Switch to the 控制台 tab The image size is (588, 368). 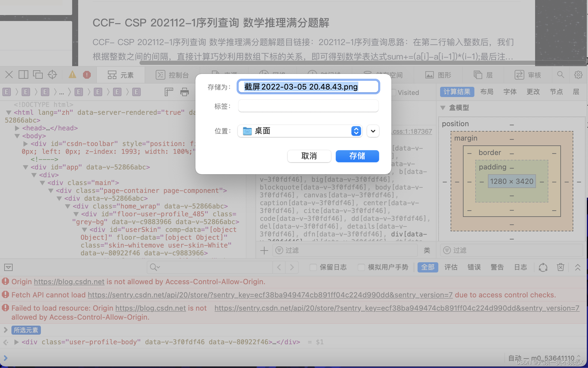click(x=173, y=75)
